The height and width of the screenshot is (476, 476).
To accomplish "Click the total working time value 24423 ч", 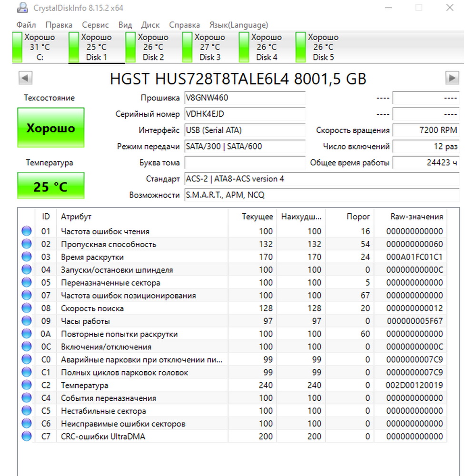I will click(426, 162).
